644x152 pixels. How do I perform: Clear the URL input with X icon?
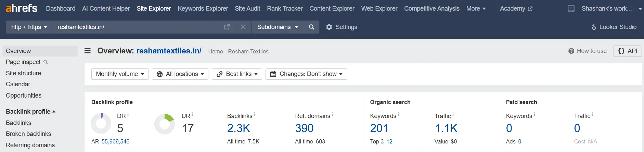click(243, 27)
